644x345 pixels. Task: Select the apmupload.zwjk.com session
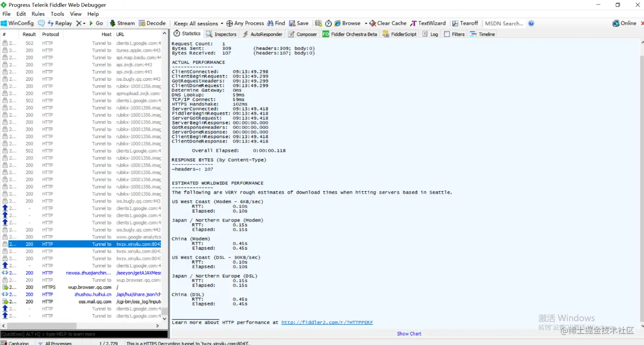click(81, 94)
